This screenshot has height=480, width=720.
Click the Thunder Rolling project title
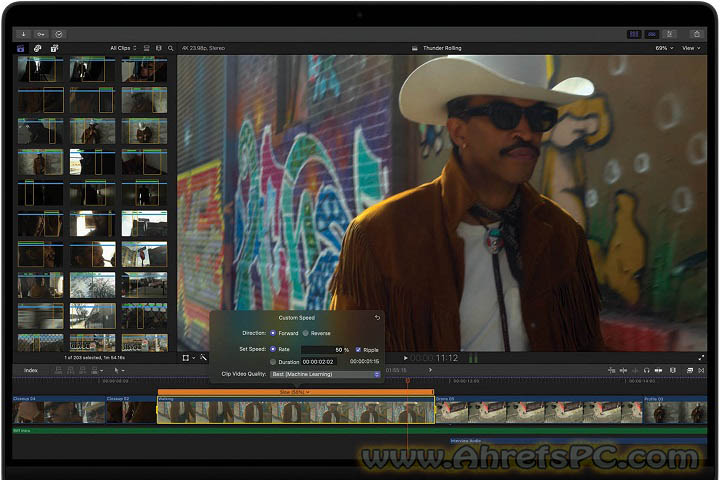pyautogui.click(x=442, y=48)
